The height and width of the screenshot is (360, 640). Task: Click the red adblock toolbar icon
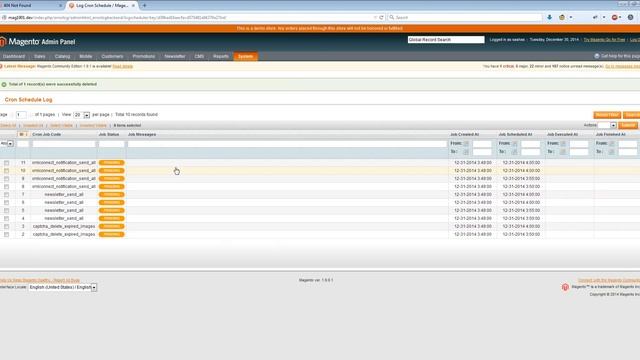pos(615,18)
